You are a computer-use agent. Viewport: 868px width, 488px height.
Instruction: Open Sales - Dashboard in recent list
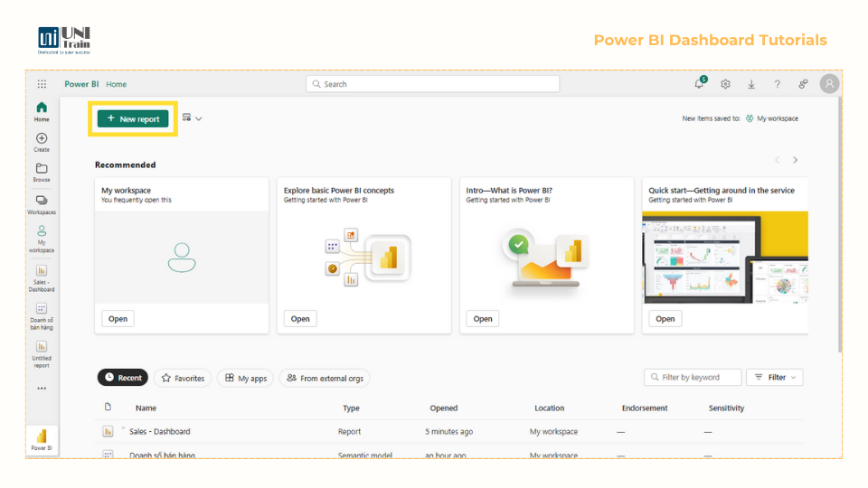(160, 432)
